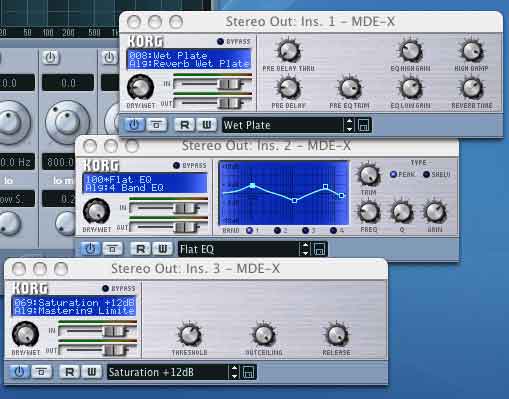Viewport: 509px width, 399px height.
Task: Click the EQ LOW GAIN knob
Action: 411,88
